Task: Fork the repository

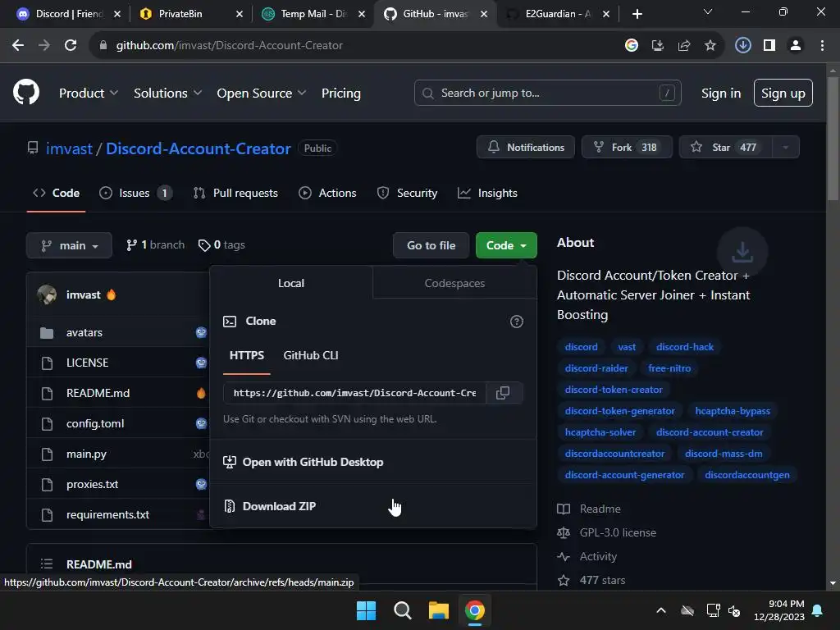Action: (x=627, y=148)
